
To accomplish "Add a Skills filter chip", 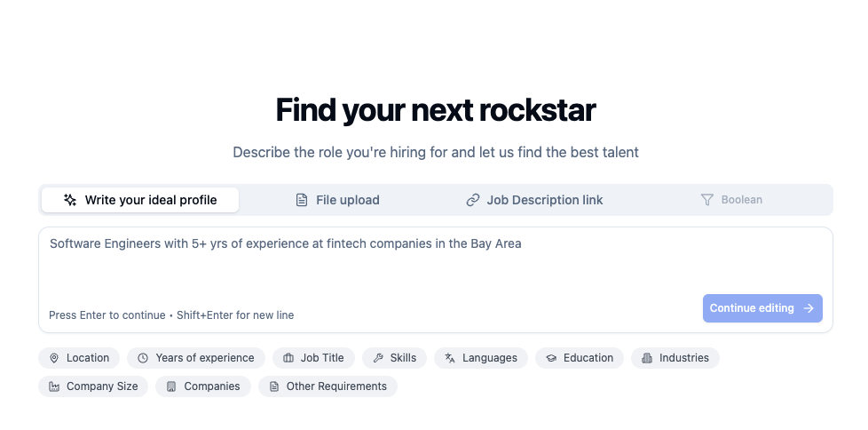I will [x=395, y=358].
